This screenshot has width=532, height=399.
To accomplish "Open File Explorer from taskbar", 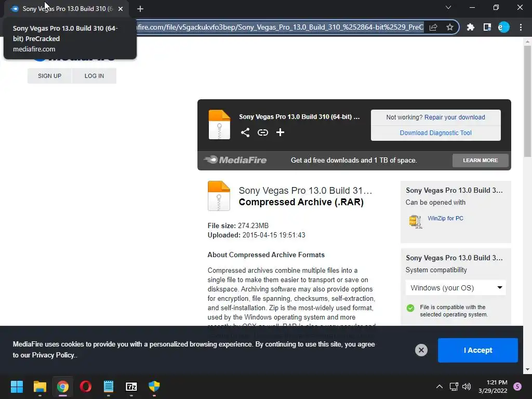I will [39, 387].
